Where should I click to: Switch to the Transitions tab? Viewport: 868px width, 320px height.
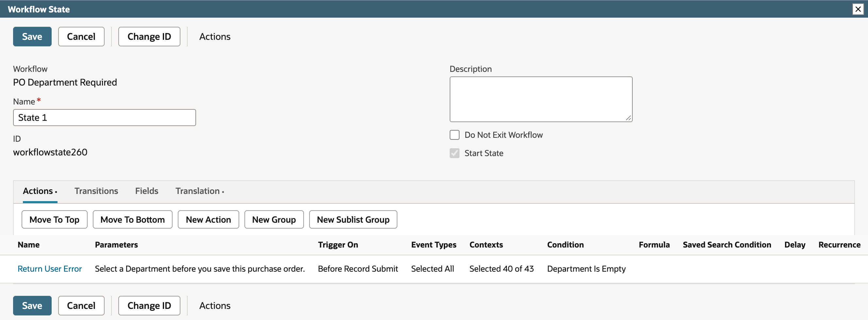click(96, 191)
